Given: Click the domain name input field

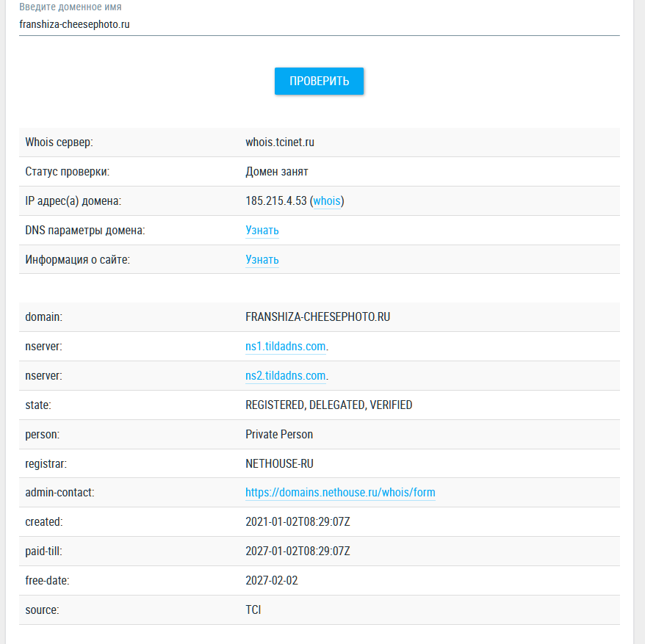Looking at the screenshot, I should click(320, 24).
